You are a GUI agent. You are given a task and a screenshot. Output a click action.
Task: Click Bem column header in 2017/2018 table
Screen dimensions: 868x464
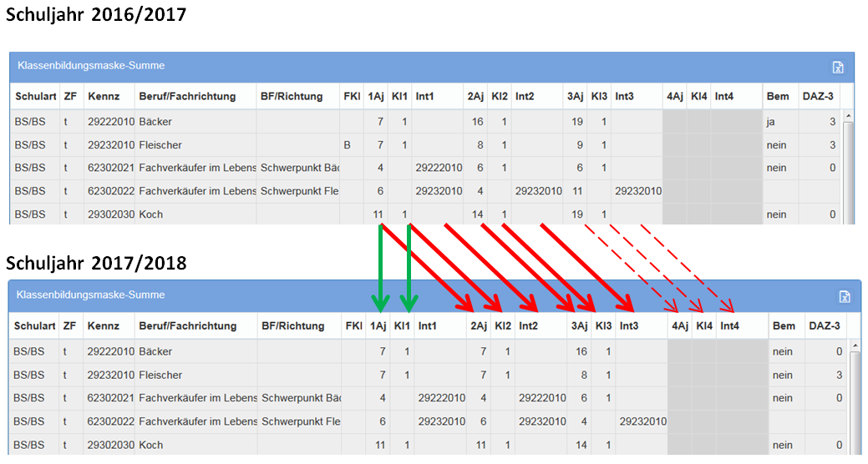(x=784, y=326)
